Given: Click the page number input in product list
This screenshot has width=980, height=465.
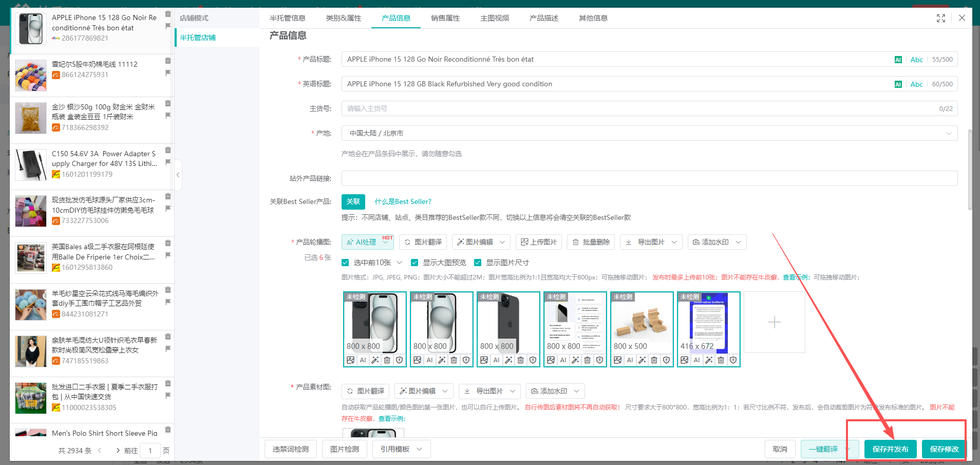Looking at the screenshot, I should 150,451.
